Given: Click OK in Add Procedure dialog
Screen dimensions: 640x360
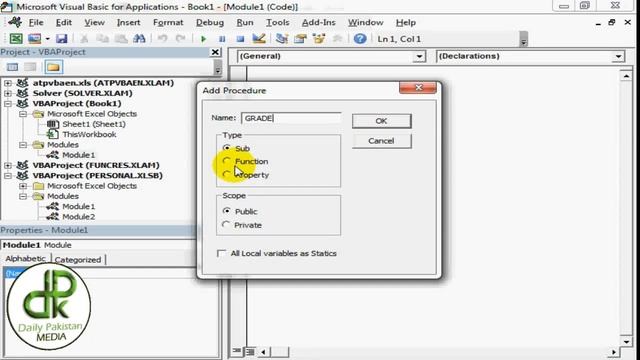Looking at the screenshot, I should 382,121.
